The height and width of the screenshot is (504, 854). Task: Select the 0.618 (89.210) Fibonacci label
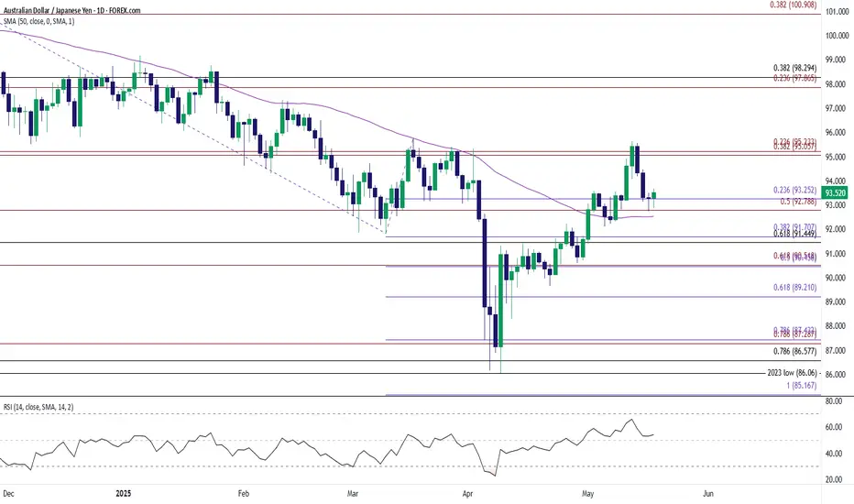[794, 287]
